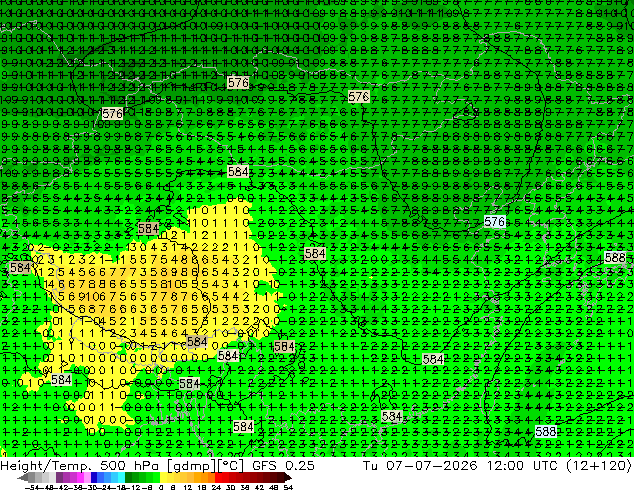Click the '54' label at the color scale's end
This screenshot has height=490, width=634.
[288, 487]
